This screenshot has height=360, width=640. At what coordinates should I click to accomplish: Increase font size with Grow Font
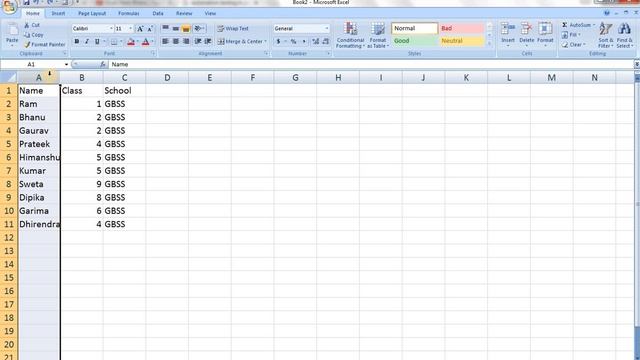[x=140, y=29]
